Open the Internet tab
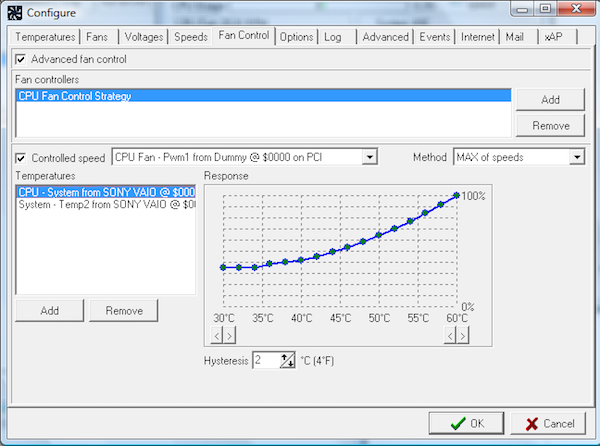This screenshot has width=600, height=446. pos(478,37)
